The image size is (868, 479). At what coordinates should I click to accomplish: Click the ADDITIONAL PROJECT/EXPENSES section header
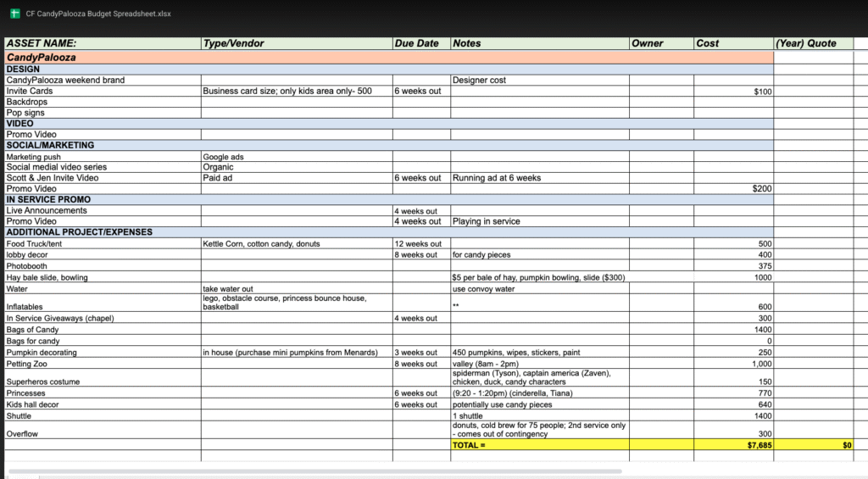pos(388,232)
